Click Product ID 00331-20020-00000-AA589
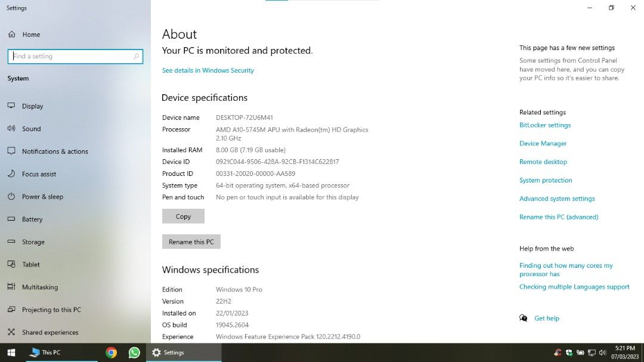 click(x=255, y=174)
